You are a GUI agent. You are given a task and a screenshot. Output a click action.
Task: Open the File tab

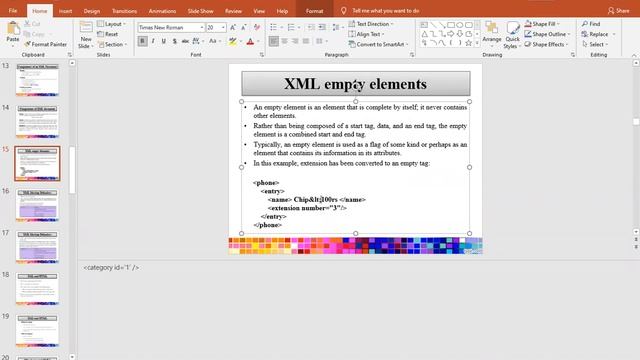(13, 11)
